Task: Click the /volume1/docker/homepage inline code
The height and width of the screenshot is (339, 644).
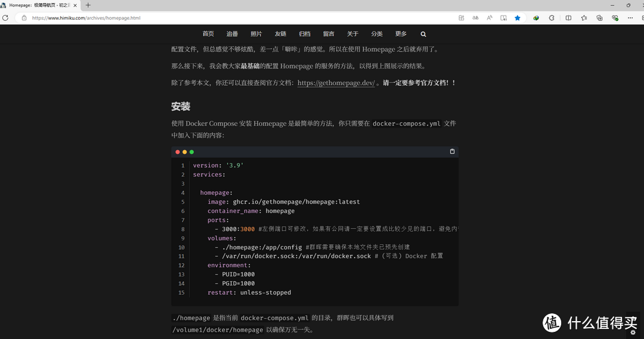Action: coord(218,330)
